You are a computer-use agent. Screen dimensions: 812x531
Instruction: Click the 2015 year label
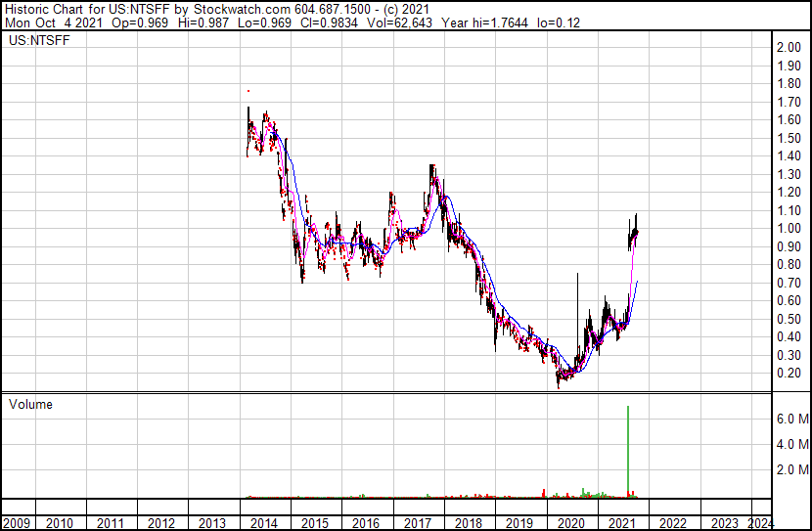pyautogui.click(x=315, y=523)
